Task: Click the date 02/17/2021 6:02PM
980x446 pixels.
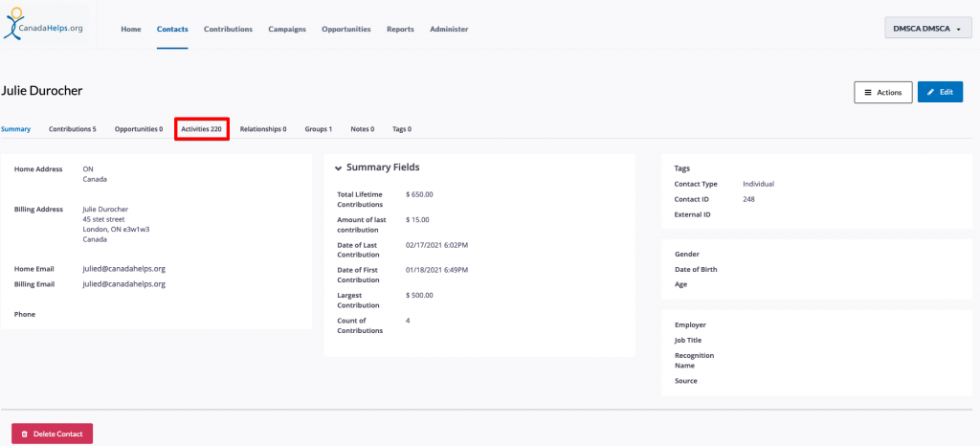Action: pyautogui.click(x=436, y=245)
